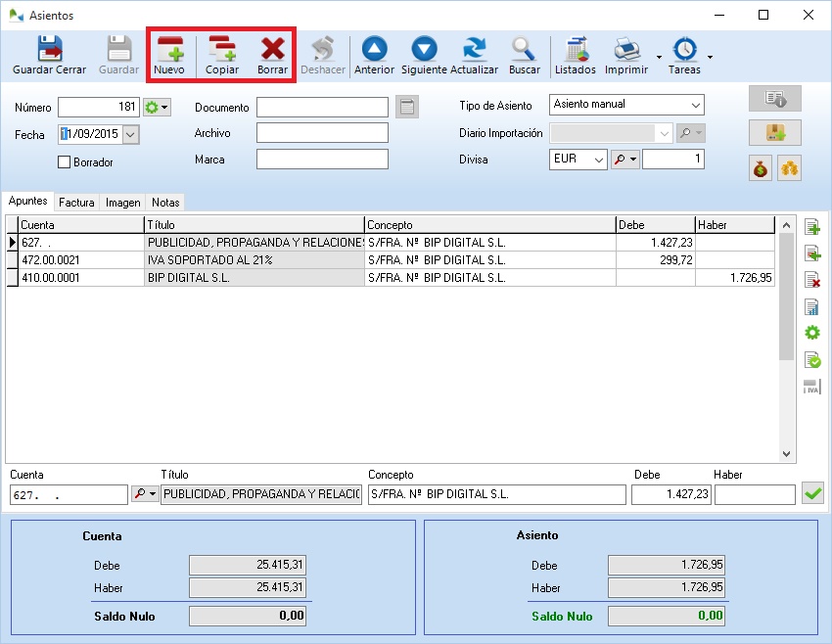Expand the Fecha date picker
This screenshot has height=644, width=832.
128,132
